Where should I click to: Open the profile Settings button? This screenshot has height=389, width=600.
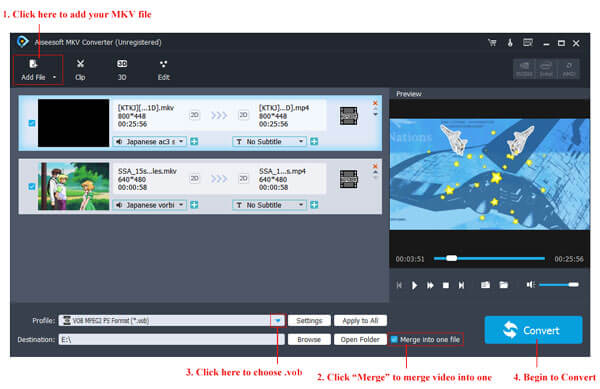309,321
